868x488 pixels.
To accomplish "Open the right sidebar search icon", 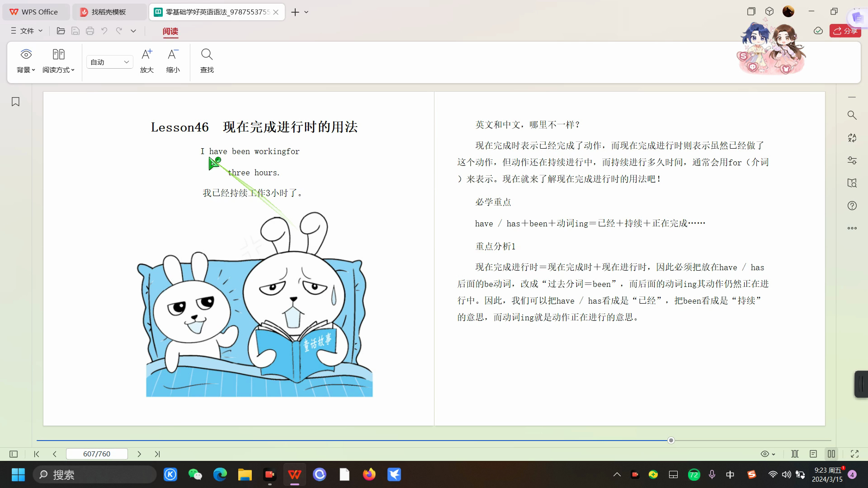I will (852, 115).
